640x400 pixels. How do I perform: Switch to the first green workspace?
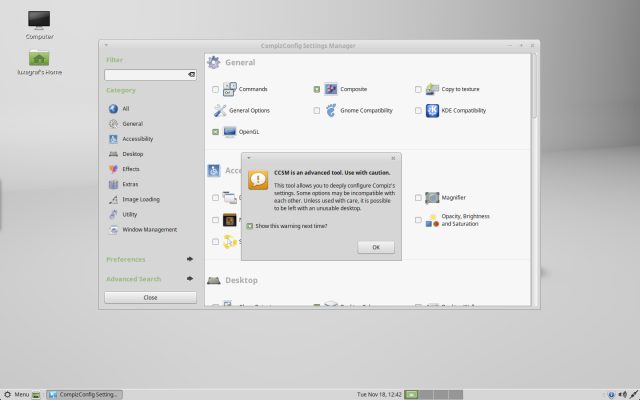click(x=411, y=394)
